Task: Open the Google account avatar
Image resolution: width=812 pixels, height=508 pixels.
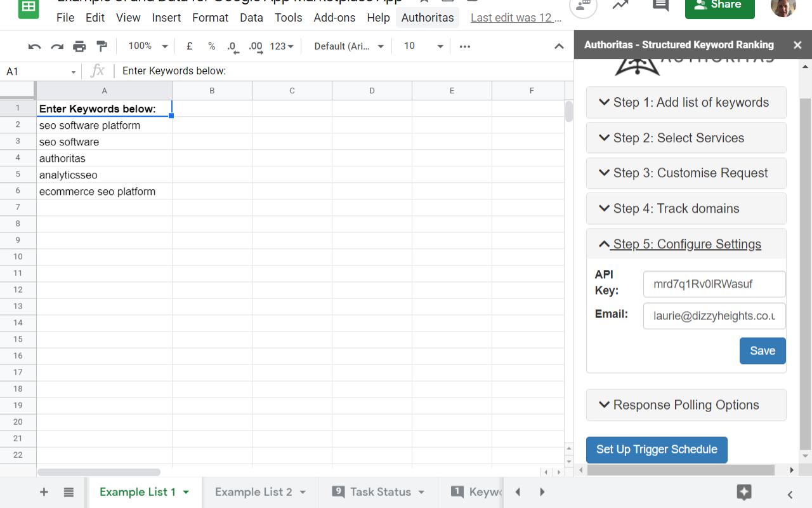Action: point(783,5)
